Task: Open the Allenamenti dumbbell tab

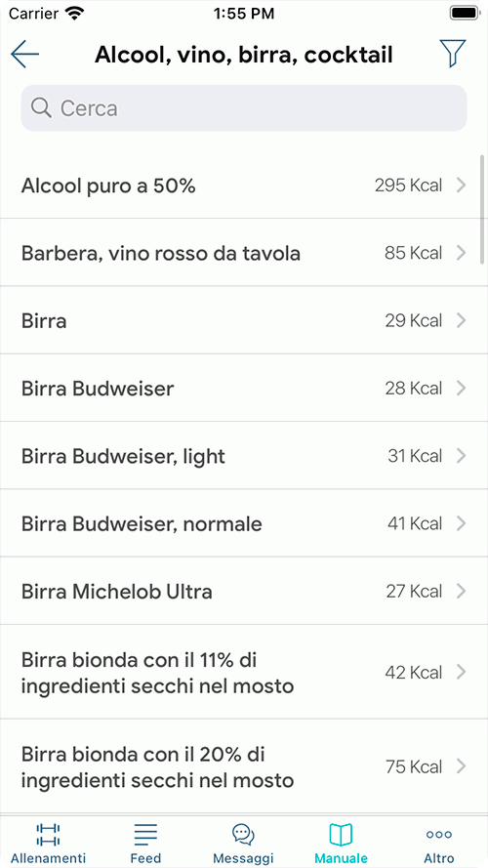Action: 48,834
